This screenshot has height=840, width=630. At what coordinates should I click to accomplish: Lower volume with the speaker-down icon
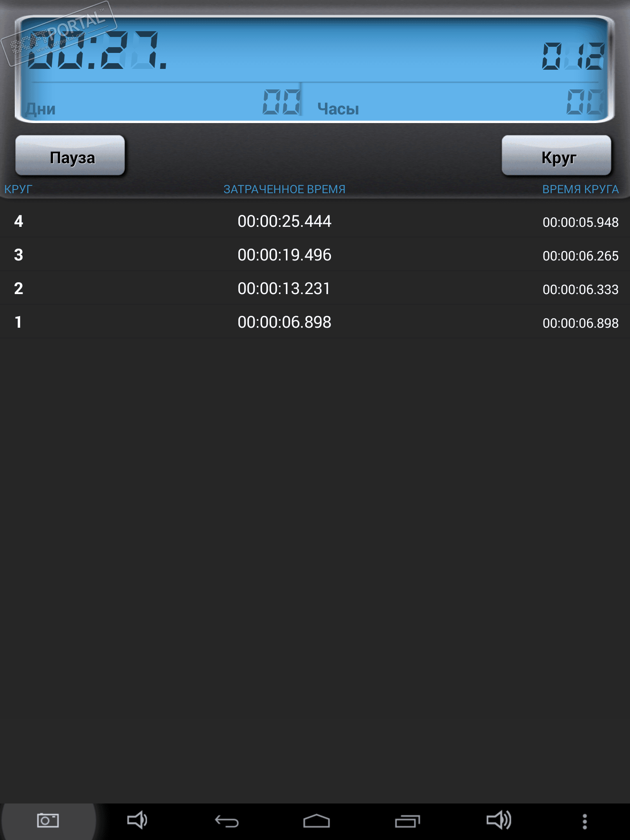click(x=137, y=820)
